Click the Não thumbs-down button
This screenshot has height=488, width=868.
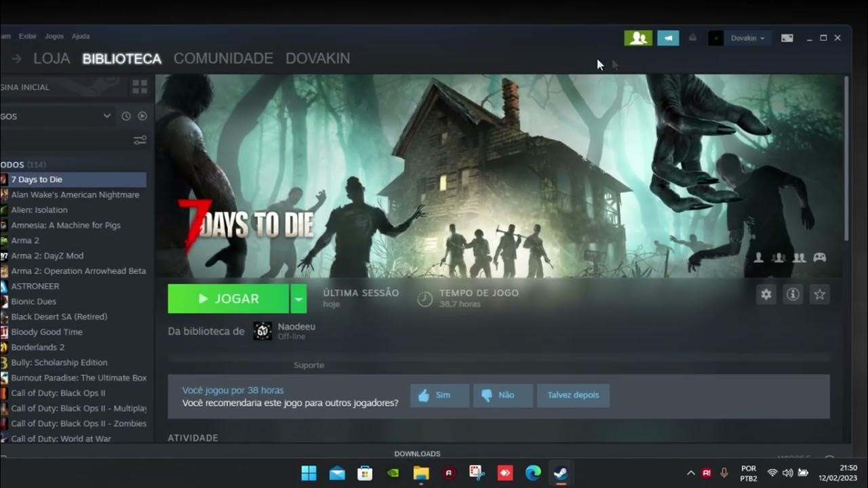coord(503,395)
